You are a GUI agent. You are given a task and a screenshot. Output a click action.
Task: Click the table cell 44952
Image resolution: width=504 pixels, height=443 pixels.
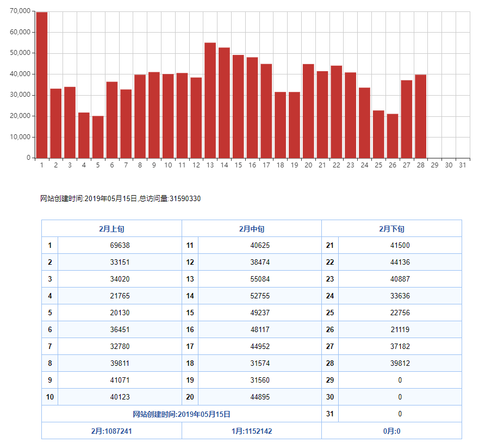[x=260, y=346]
